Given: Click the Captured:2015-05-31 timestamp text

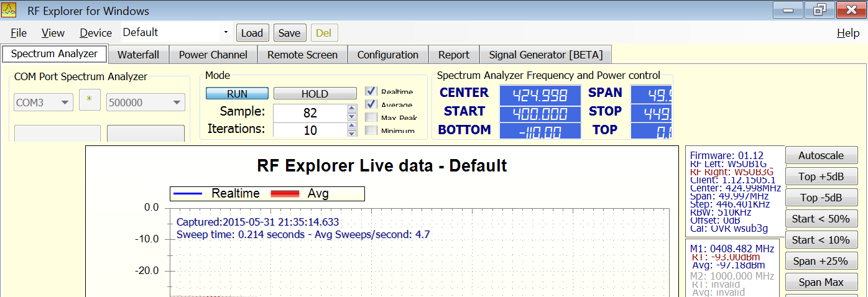Looking at the screenshot, I should (x=258, y=222).
